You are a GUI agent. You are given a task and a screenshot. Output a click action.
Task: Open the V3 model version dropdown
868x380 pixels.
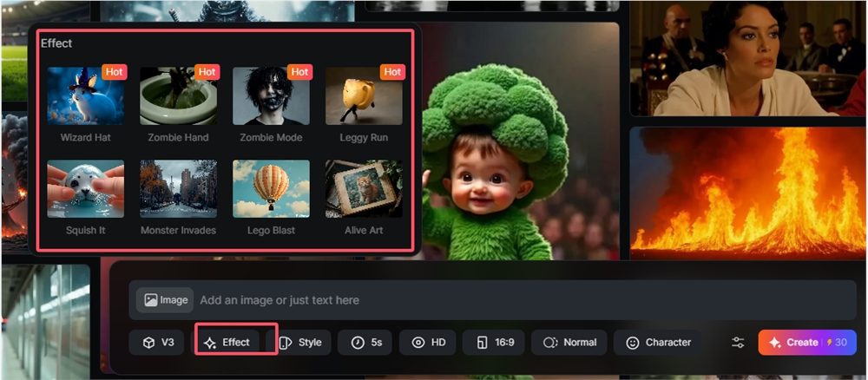coord(157,343)
